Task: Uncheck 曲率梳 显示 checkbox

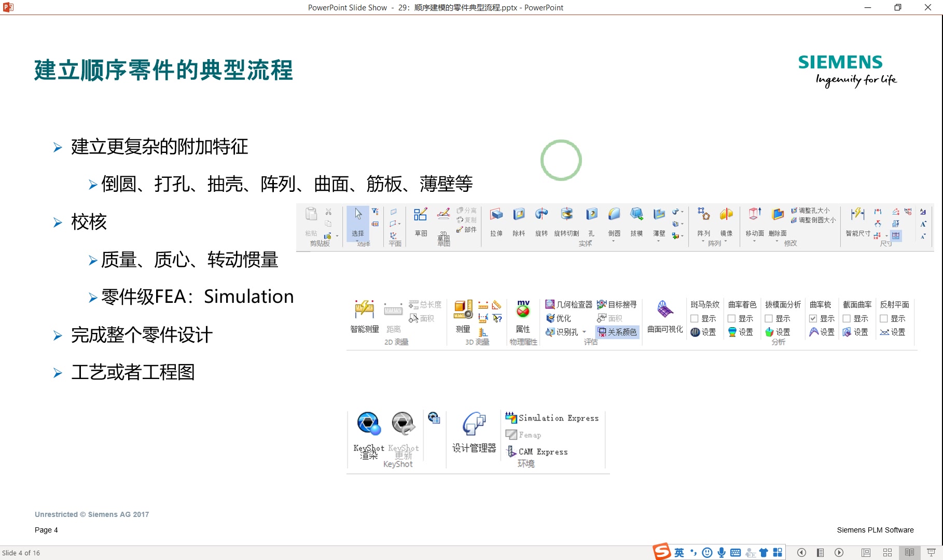Action: [813, 319]
